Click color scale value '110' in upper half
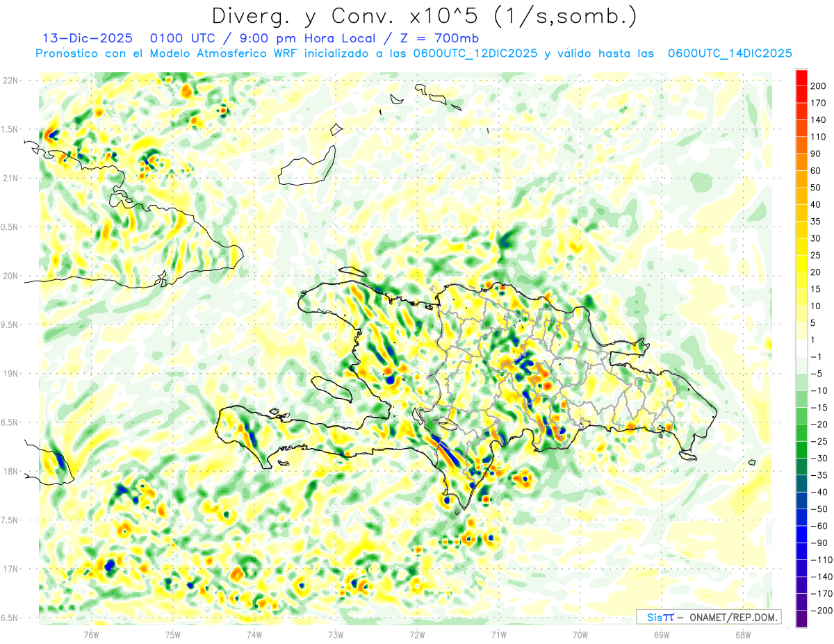 [x=819, y=136]
